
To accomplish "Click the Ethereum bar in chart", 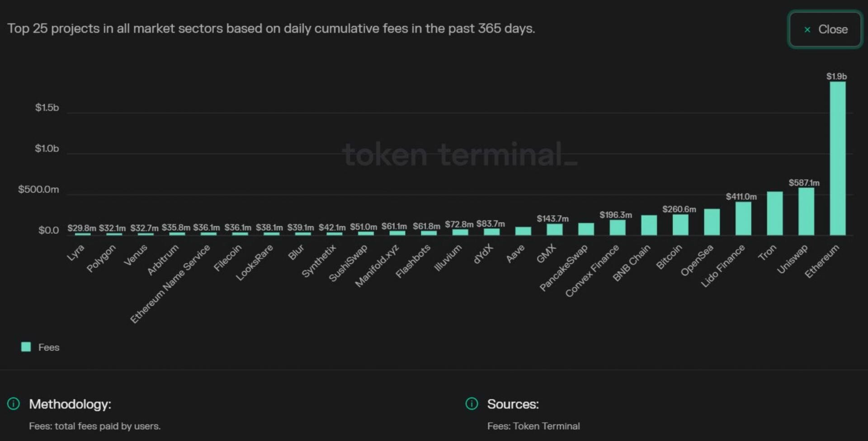I will click(x=837, y=158).
